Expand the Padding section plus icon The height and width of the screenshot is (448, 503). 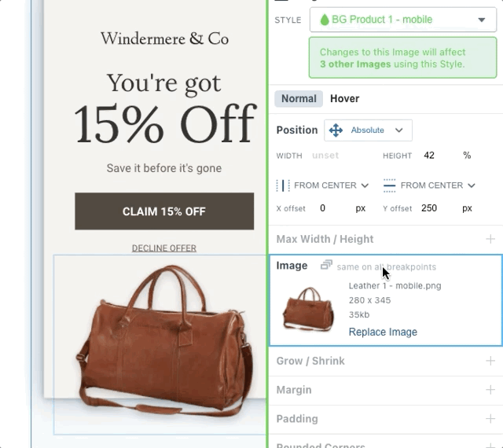point(490,419)
